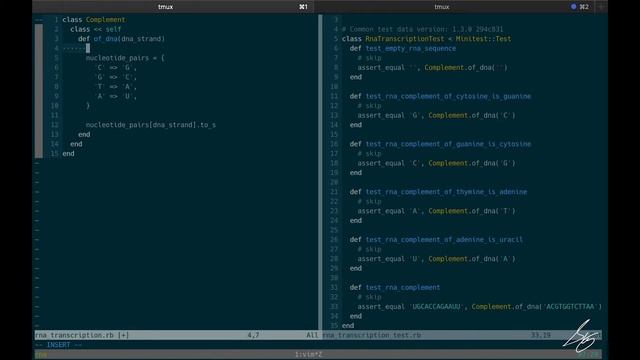Click the final 'end' on line 35
This screenshot has width=640, height=360.
348,326
